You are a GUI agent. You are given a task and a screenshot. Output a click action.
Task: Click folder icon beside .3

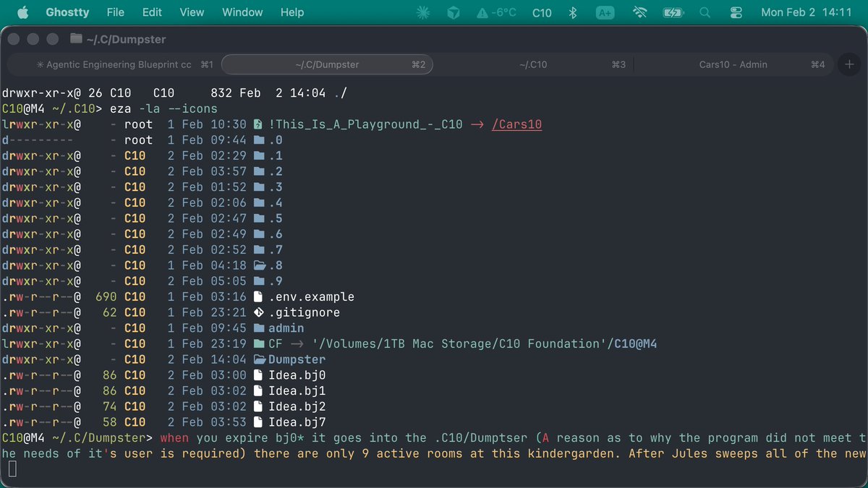tap(259, 187)
